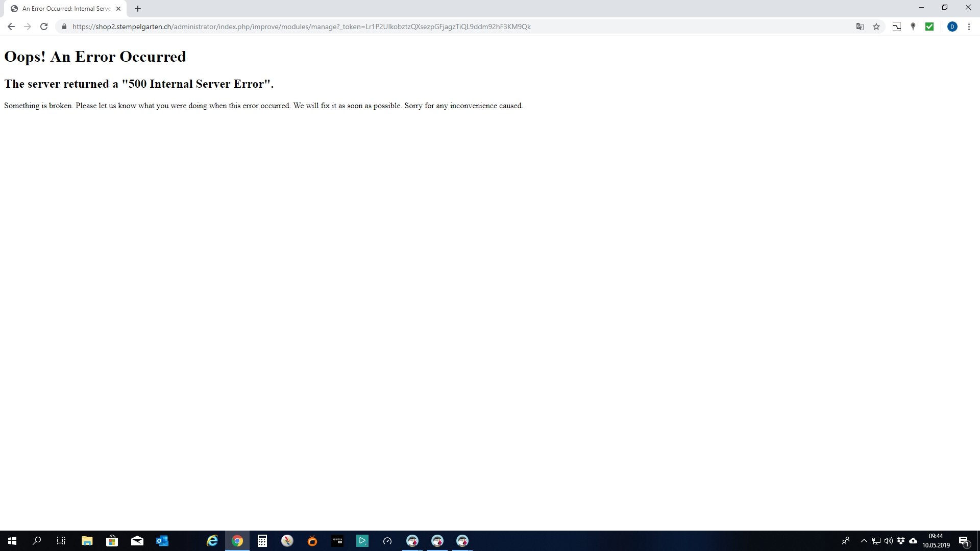Open the Chrome profile avatar D
This screenshot has width=980, height=551.
coord(952,27)
